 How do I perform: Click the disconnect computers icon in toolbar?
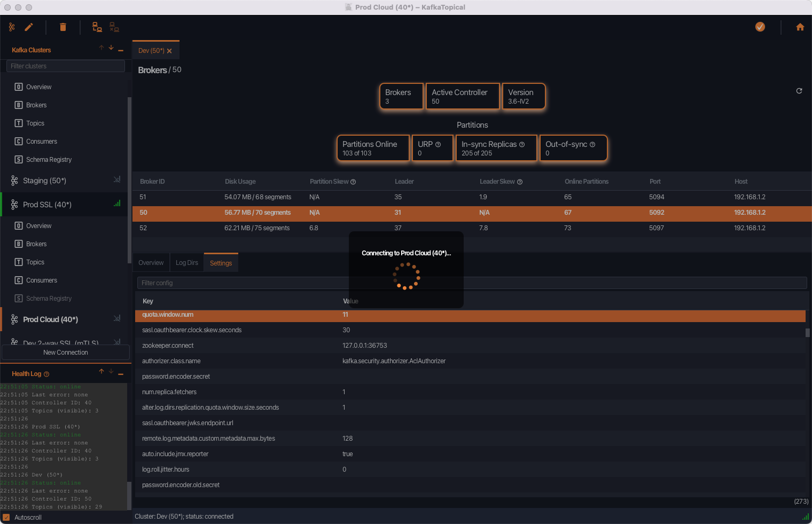pos(114,27)
